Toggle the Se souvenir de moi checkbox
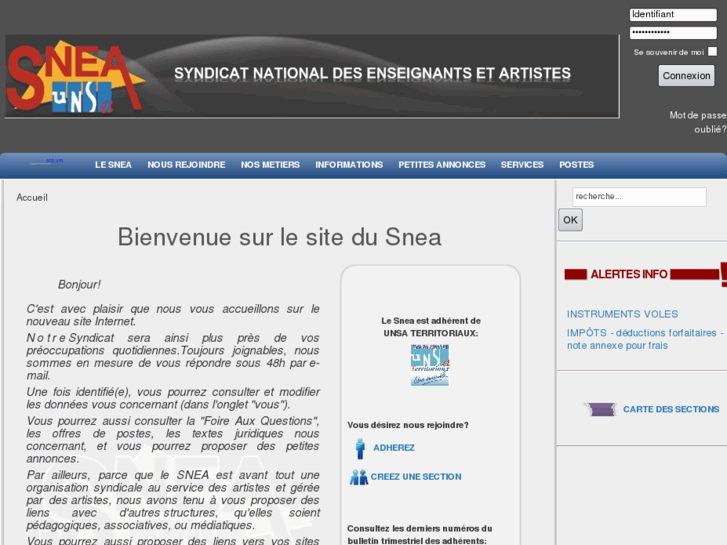This screenshot has height=545, width=727. pyautogui.click(x=713, y=51)
